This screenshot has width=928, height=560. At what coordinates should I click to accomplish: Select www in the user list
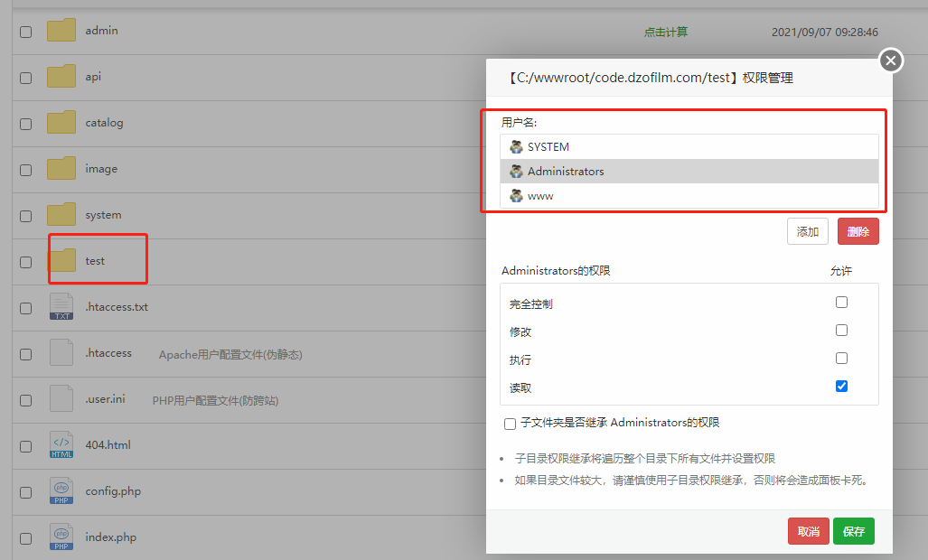pyautogui.click(x=689, y=196)
